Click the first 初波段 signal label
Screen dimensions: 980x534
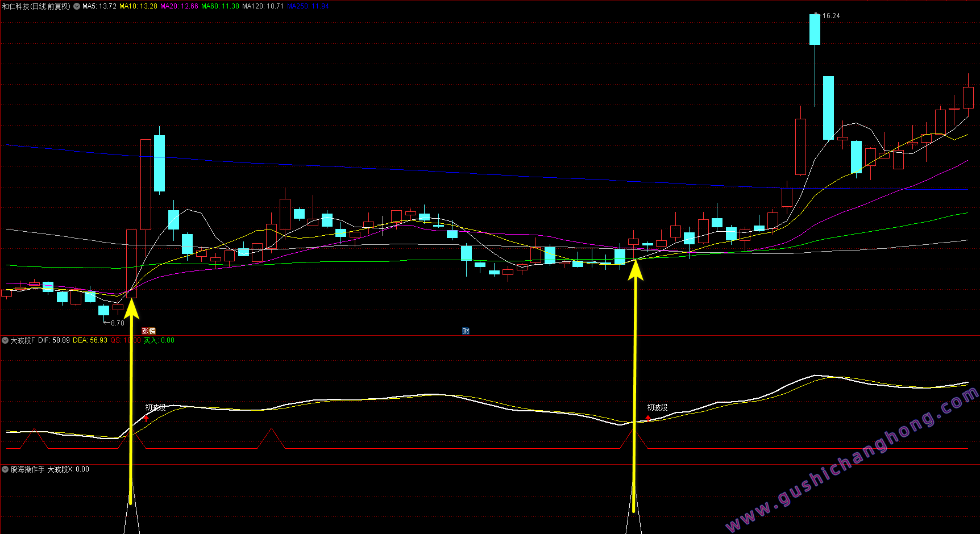(155, 407)
